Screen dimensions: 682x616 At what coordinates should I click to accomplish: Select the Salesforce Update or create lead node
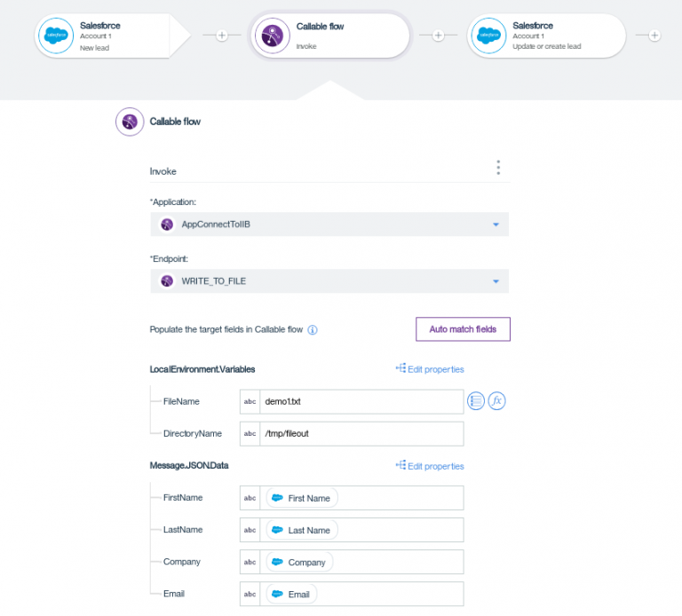pos(547,36)
